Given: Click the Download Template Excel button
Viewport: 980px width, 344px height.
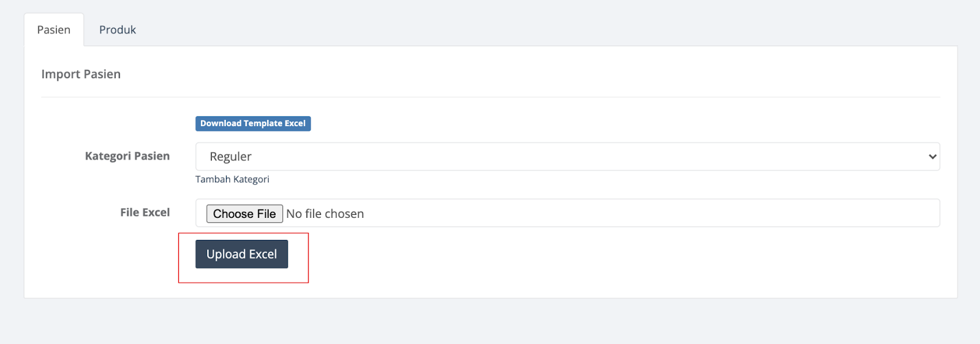Looking at the screenshot, I should (253, 124).
